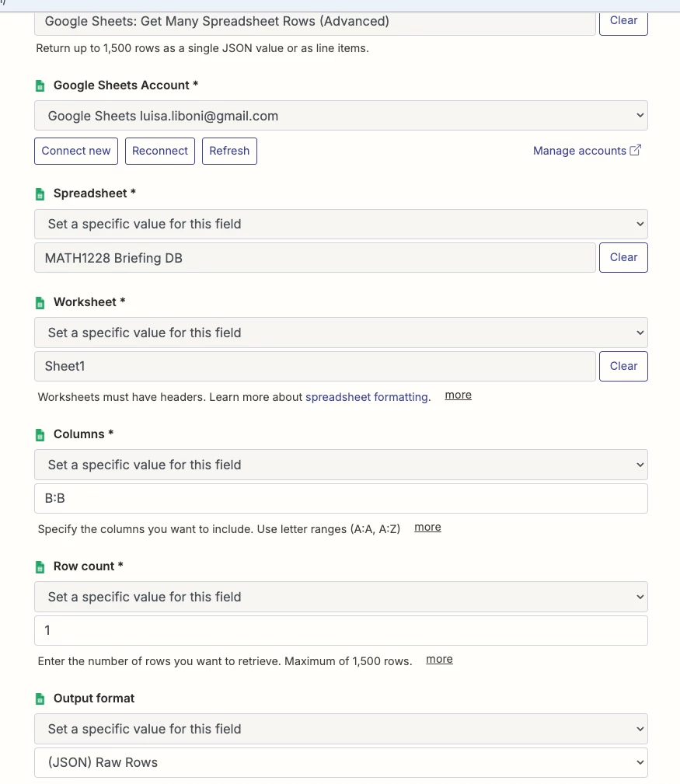680x784 pixels.
Task: Click Google Sheets icon beside Columns label
Action: pos(40,435)
